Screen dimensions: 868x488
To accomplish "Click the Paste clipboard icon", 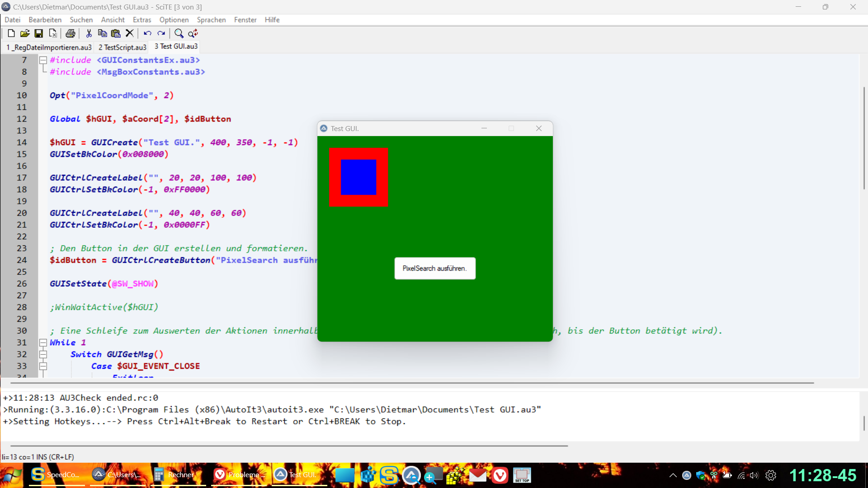I will pos(116,33).
